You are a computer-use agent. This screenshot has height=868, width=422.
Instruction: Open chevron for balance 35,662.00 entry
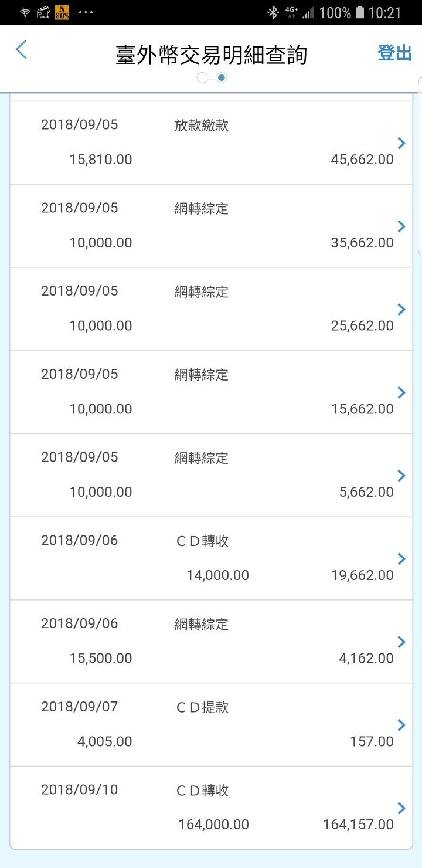point(401,226)
